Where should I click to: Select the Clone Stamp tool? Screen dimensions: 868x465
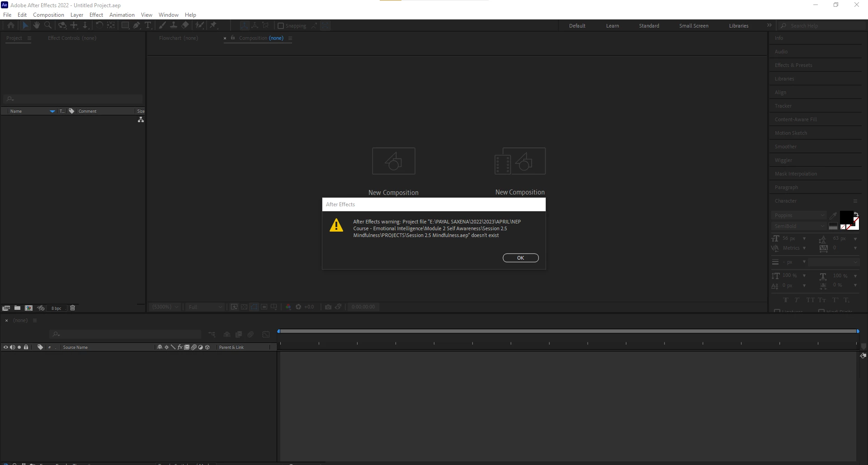[174, 25]
